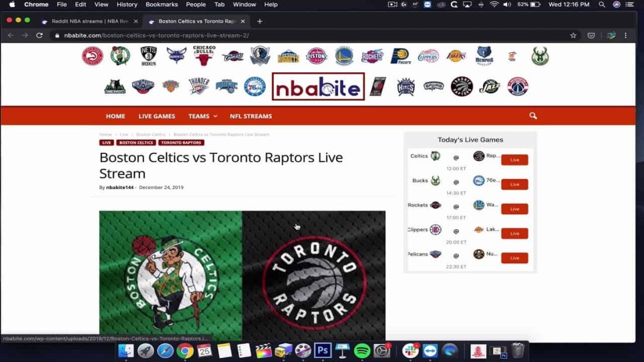The image size is (644, 362).
Task: Click the article headline "Boston Celtics vs Toronto Raptors Live Stream"
Action: coord(221,166)
